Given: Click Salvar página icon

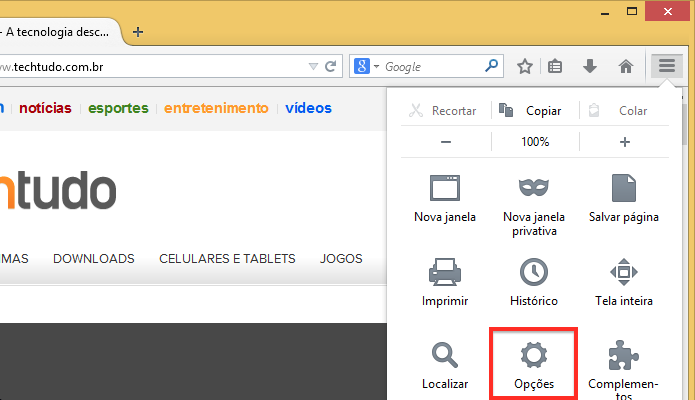Looking at the screenshot, I should (624, 188).
